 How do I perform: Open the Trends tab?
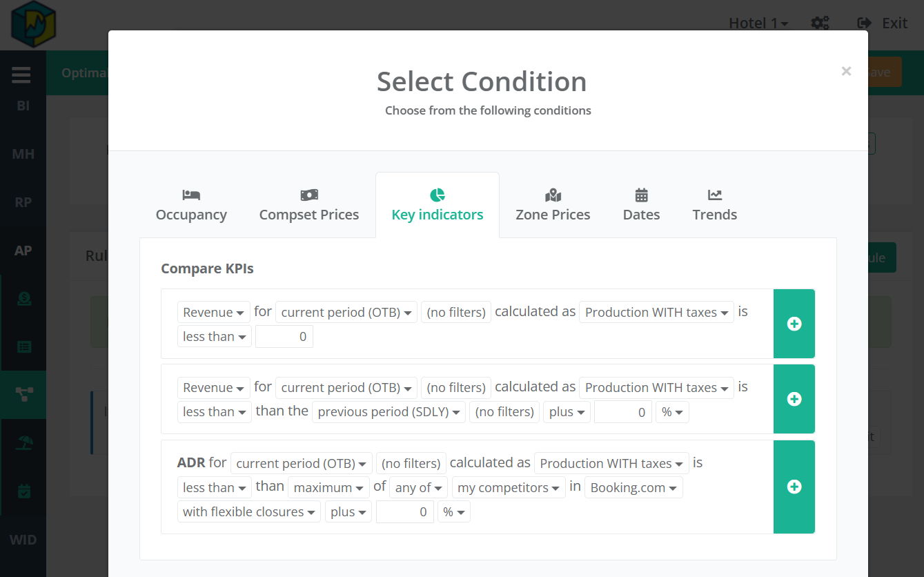pyautogui.click(x=714, y=205)
